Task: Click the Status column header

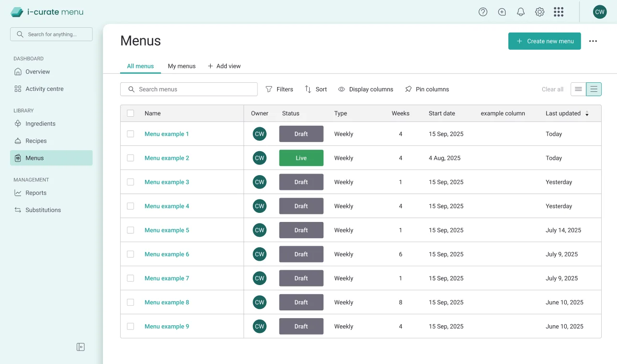Action: pos(291,113)
